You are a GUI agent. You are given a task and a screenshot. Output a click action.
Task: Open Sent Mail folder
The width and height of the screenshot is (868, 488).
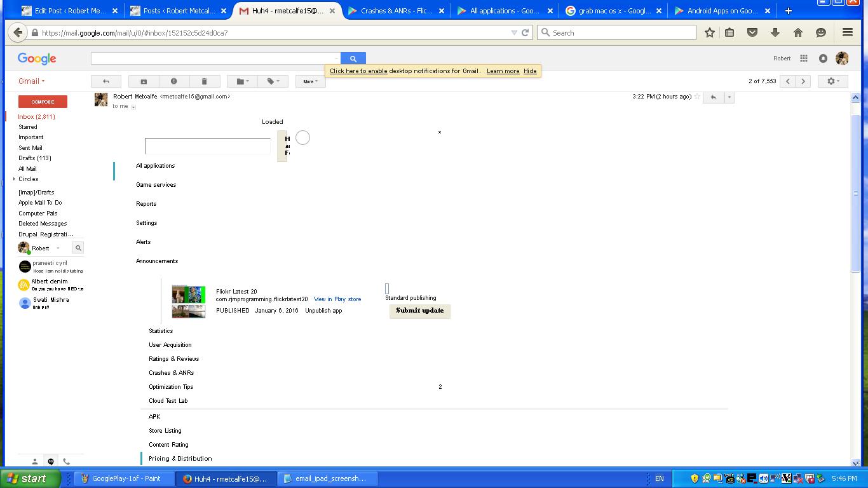pos(30,148)
